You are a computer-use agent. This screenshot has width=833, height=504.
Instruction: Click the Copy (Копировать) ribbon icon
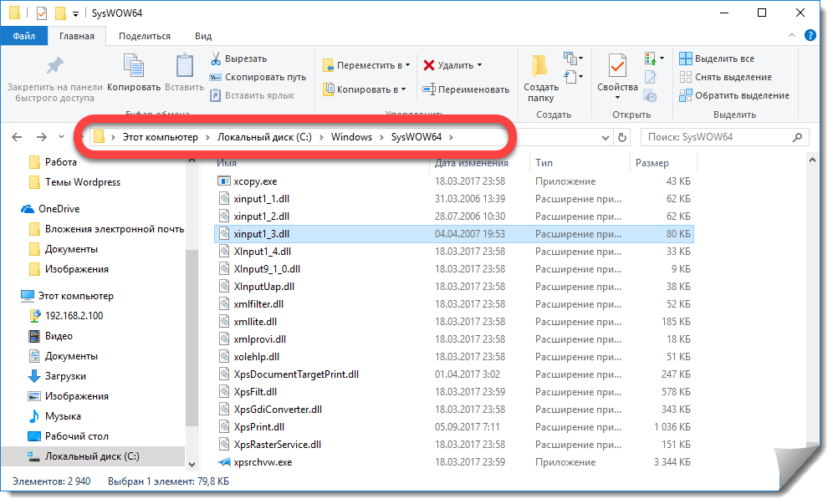click(133, 66)
